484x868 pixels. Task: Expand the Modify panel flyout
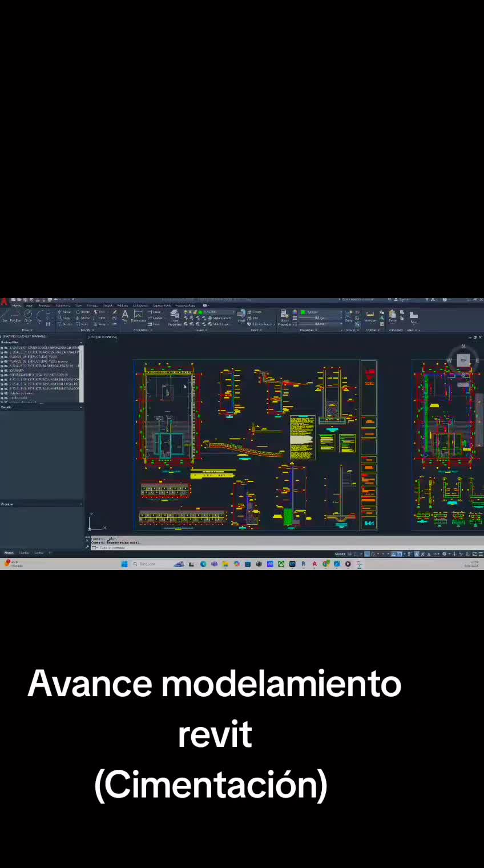(86, 330)
